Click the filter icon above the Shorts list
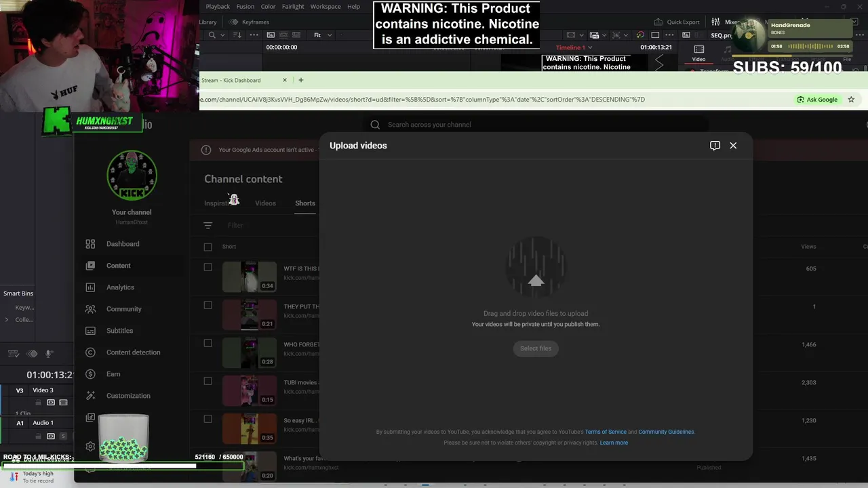 click(208, 225)
